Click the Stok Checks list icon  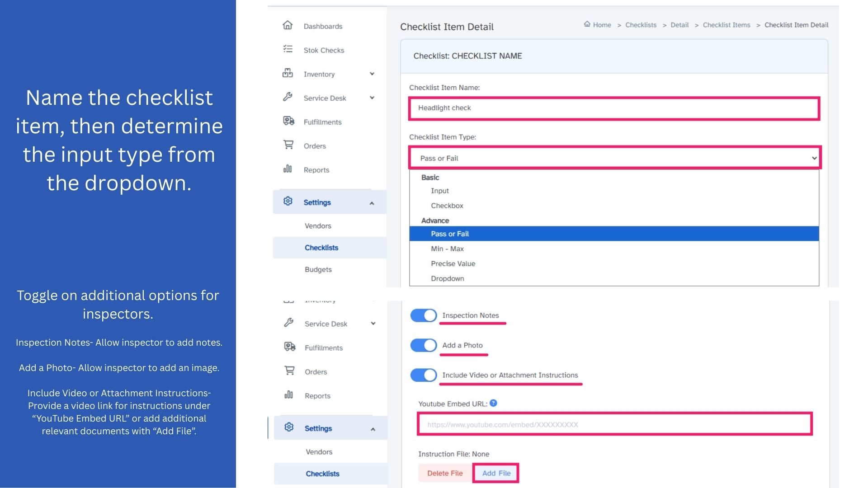coord(288,49)
